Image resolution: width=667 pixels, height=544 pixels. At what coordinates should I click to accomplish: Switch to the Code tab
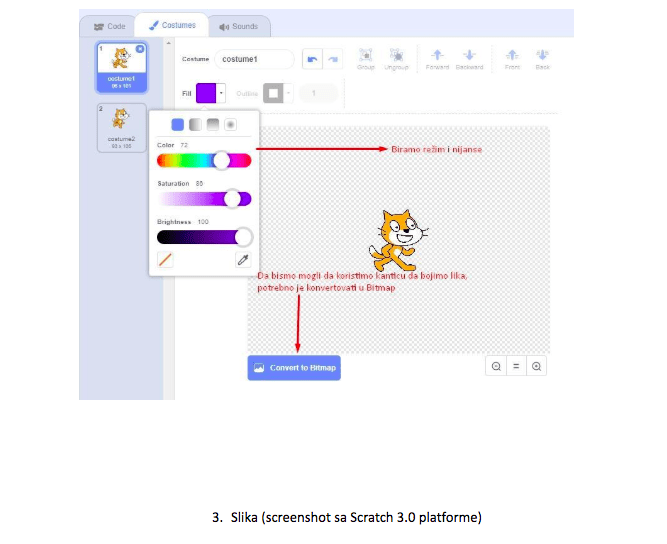(109, 26)
